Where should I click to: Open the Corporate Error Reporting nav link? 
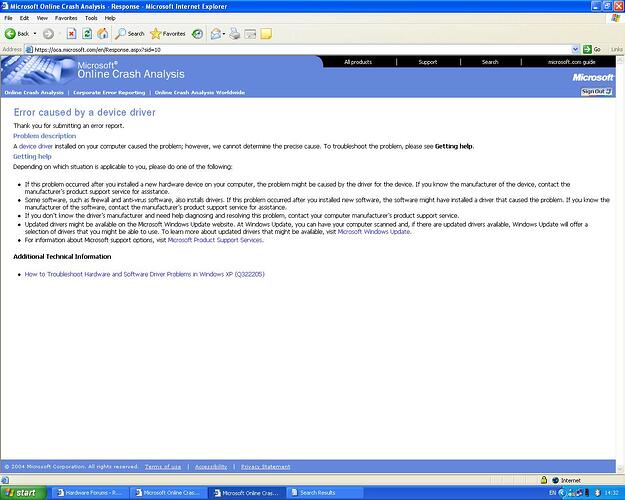[109, 93]
